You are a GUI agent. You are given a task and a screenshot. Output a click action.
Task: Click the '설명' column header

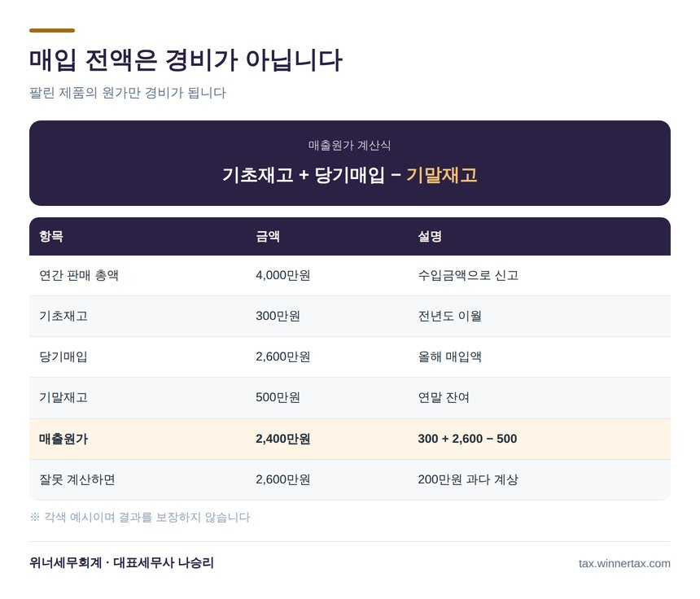430,236
